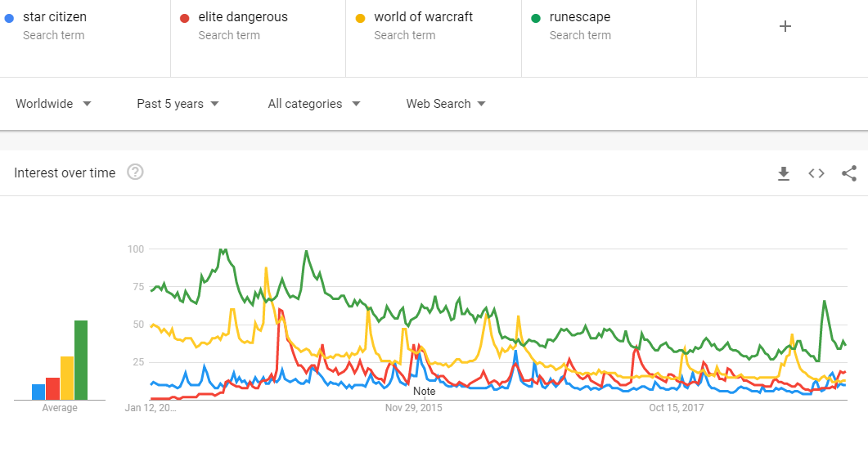This screenshot has width=868, height=466.
Task: Share the Interest over time chart
Action: coord(849,173)
